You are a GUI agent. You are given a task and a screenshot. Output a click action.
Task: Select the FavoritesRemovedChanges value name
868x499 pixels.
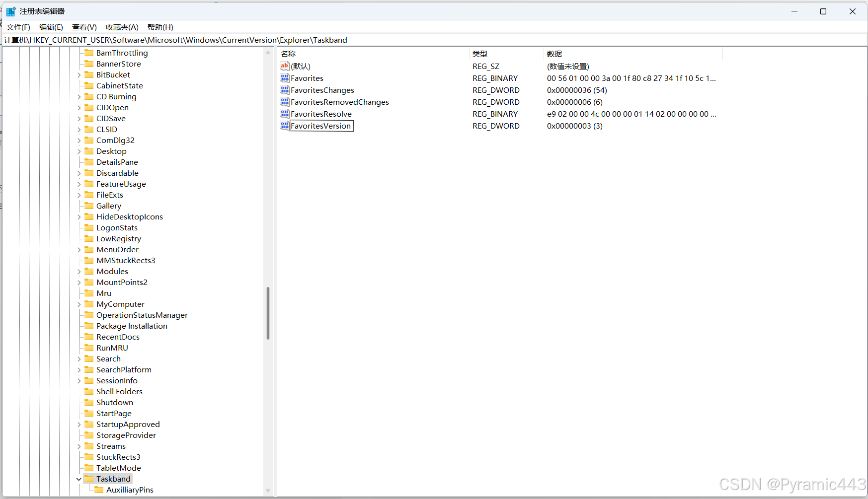(340, 102)
